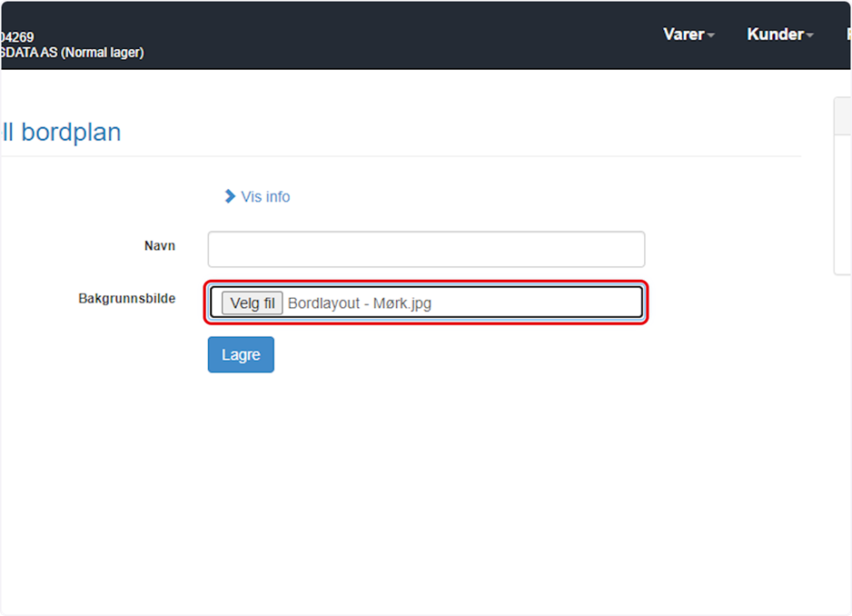Click the Bakgrunnsbilde field label
Viewport: 852px width, 616px height.
(126, 299)
